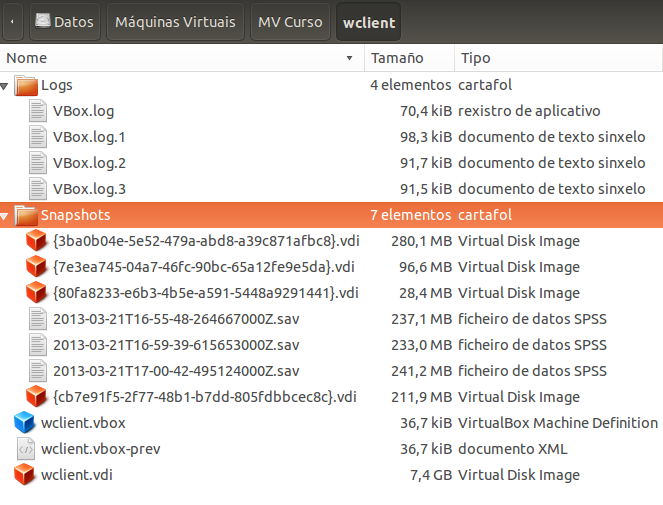The image size is (663, 505).
Task: Click the path bar back arrow button
Action: coord(12,22)
